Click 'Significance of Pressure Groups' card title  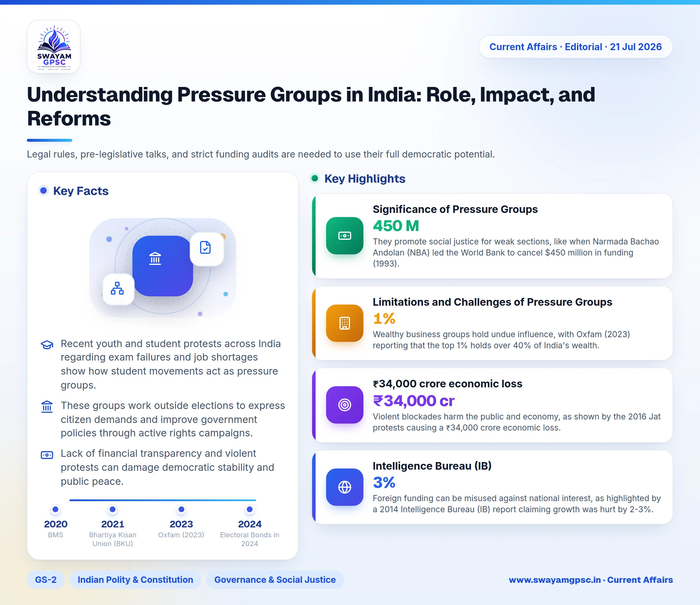tap(455, 209)
